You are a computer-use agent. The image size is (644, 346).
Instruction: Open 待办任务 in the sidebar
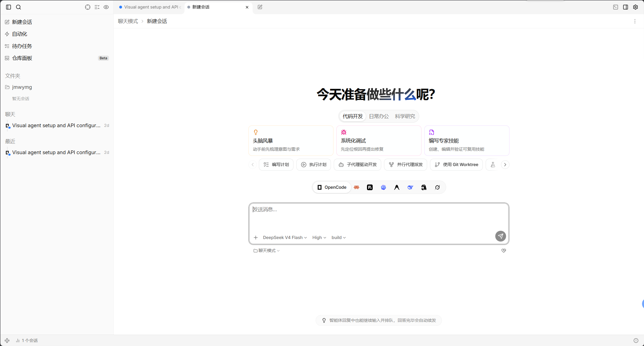(57, 46)
